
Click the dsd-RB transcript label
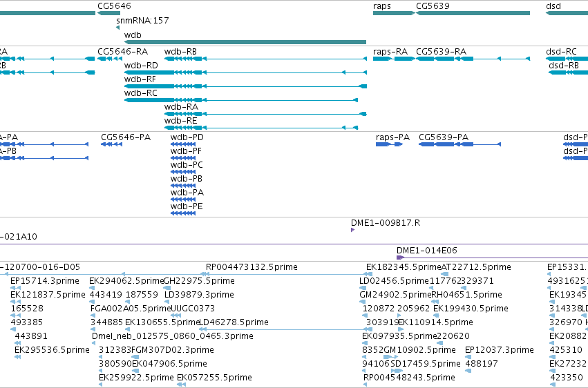[x=564, y=66]
